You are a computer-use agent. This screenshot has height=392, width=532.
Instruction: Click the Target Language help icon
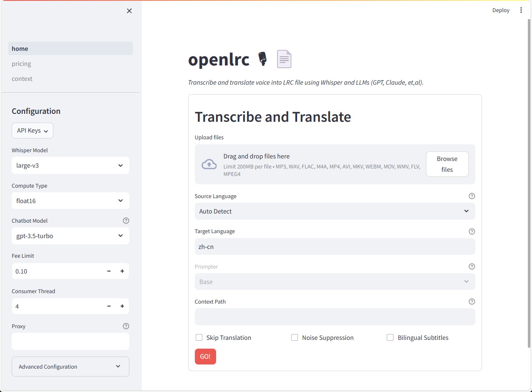(x=471, y=231)
